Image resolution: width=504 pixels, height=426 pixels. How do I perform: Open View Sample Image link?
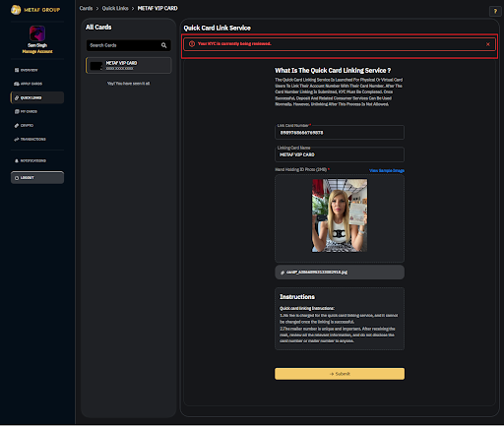[387, 170]
